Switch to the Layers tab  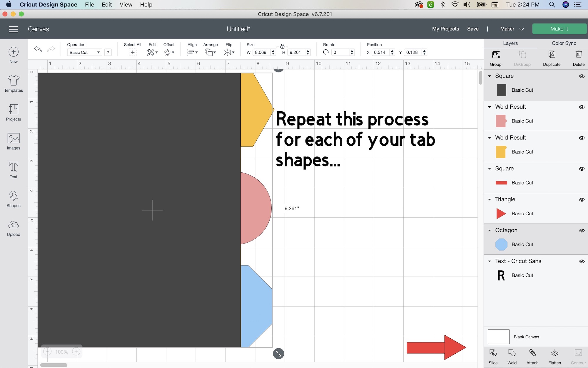510,43
